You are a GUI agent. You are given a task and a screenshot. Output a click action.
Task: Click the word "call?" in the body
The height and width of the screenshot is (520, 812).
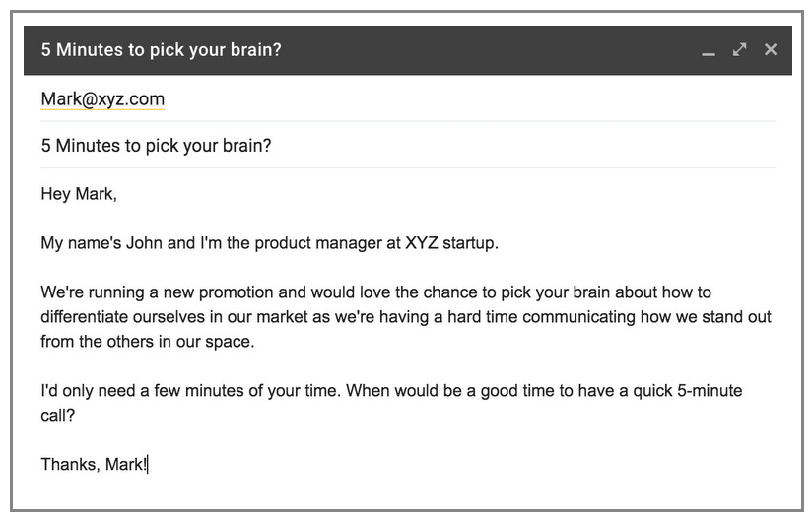point(58,416)
